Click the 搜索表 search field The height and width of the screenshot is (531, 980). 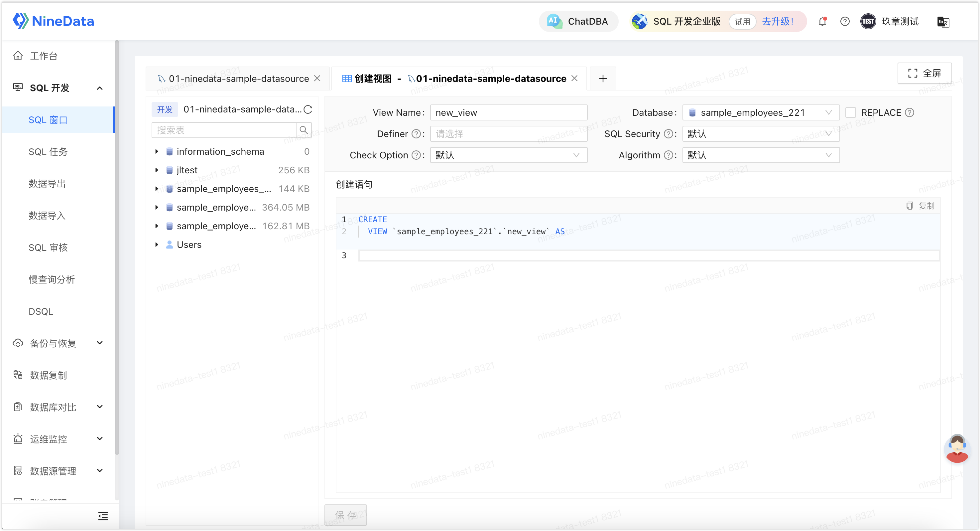pos(224,130)
